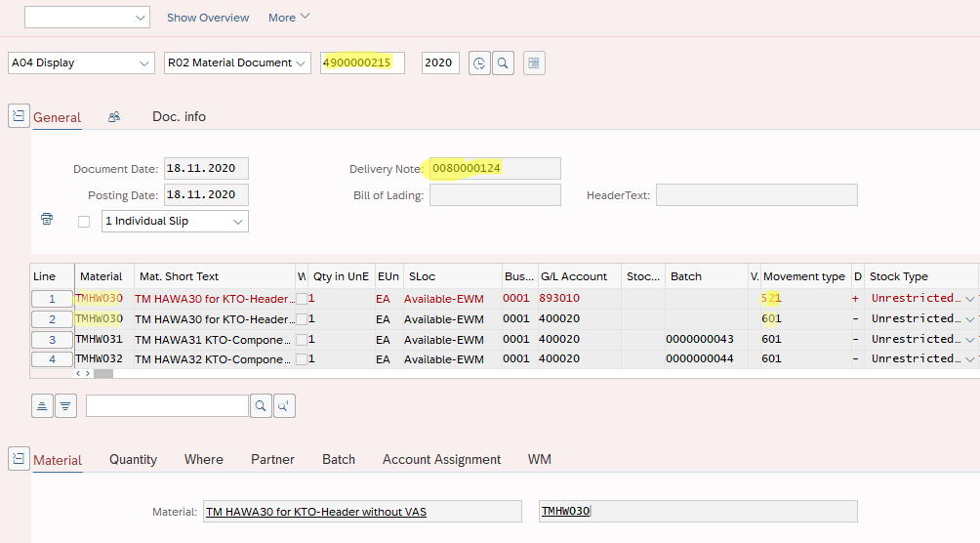The height and width of the screenshot is (543, 980).
Task: Click the document year field 2020
Action: (440, 63)
